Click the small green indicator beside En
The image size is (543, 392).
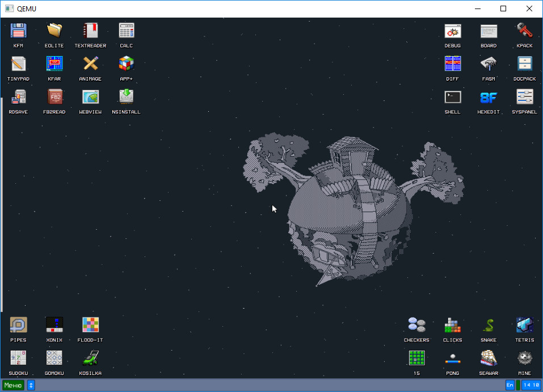(x=518, y=385)
